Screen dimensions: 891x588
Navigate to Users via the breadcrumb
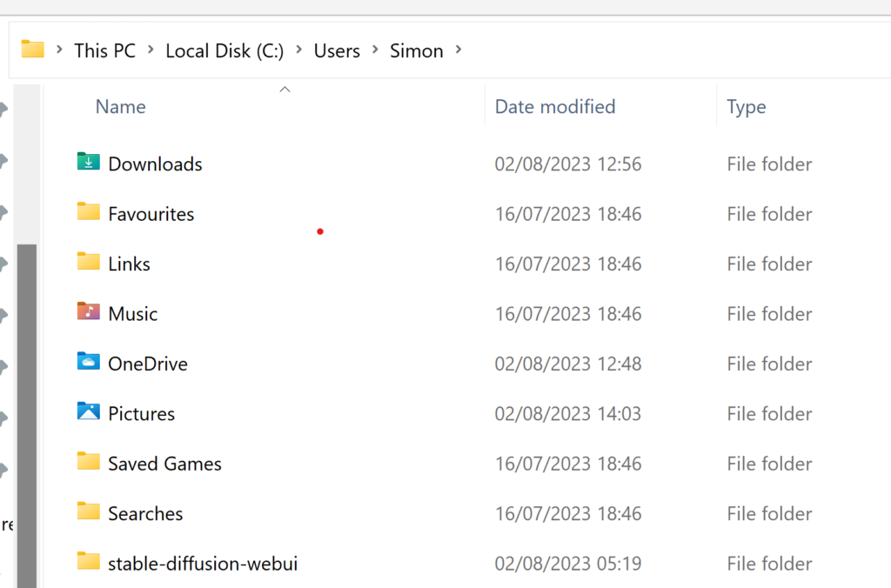tap(337, 50)
